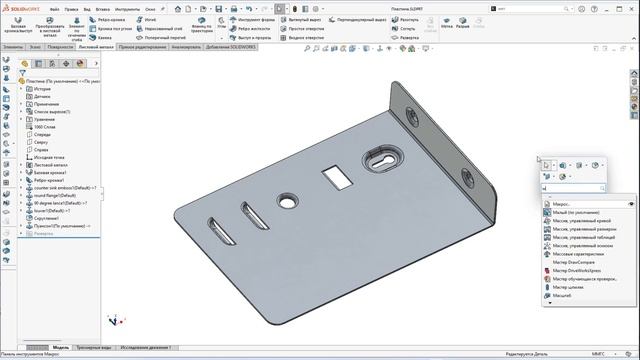Select the Ребро жесткости gusset tool
The width and height of the screenshot is (640, 360).
(x=250, y=29)
